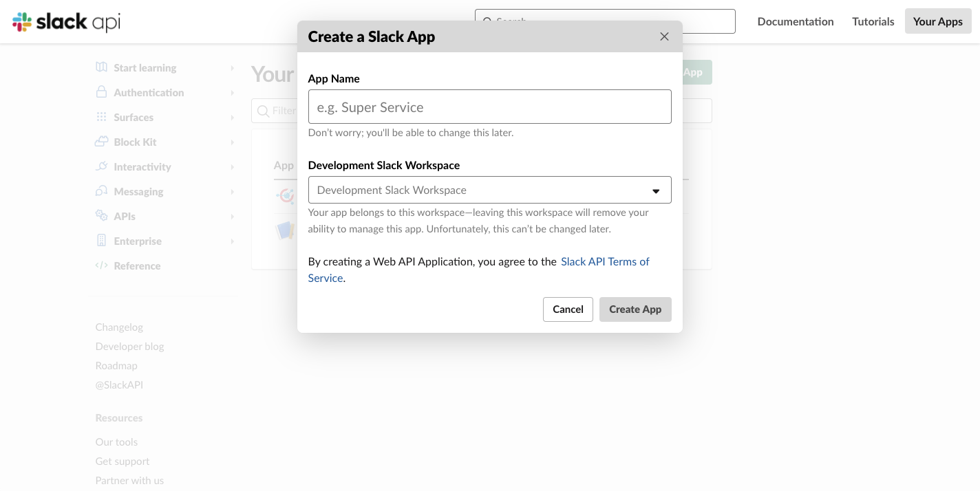The height and width of the screenshot is (491, 980).
Task: Open Your Apps in the top bar
Action: click(938, 21)
